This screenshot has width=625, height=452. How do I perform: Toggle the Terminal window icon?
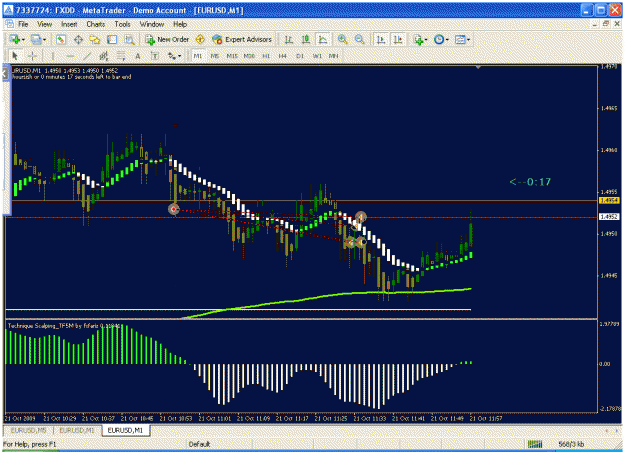tap(112, 39)
